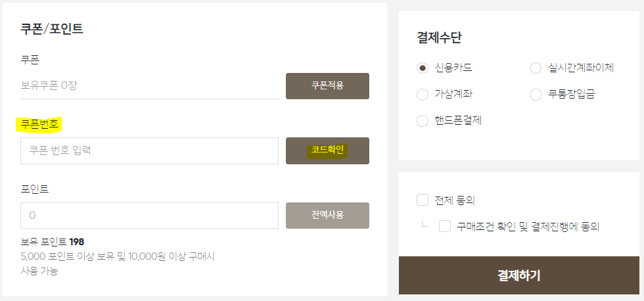Check the 전체 동의 checkbox

click(x=422, y=200)
